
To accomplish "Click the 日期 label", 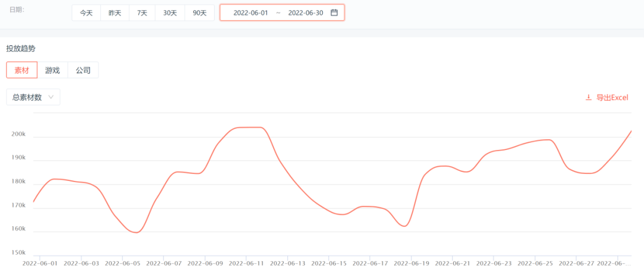I will (17, 10).
